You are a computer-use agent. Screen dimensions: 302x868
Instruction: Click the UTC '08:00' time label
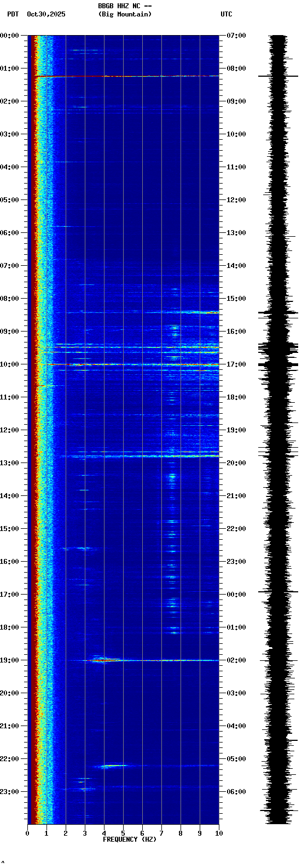pos(236,68)
